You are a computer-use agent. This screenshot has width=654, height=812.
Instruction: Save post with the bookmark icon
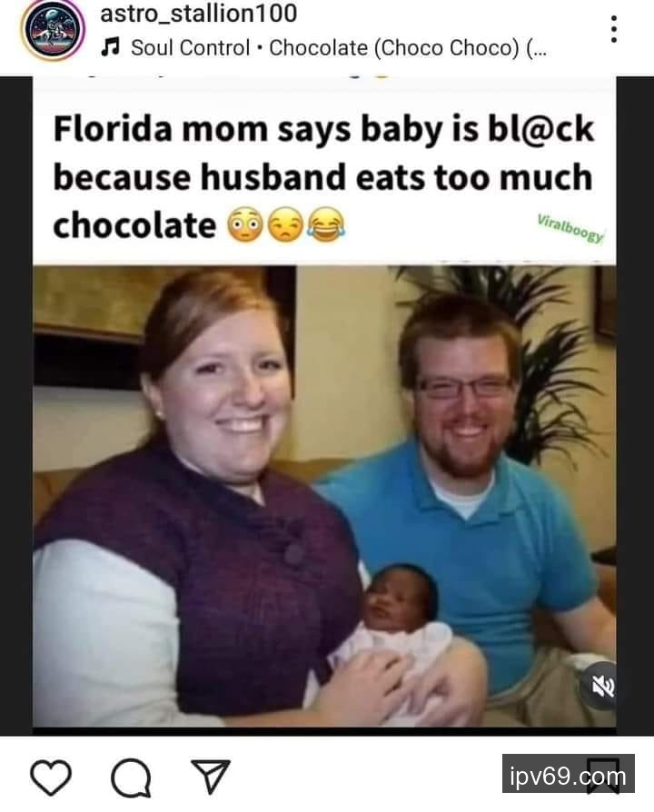click(x=603, y=777)
